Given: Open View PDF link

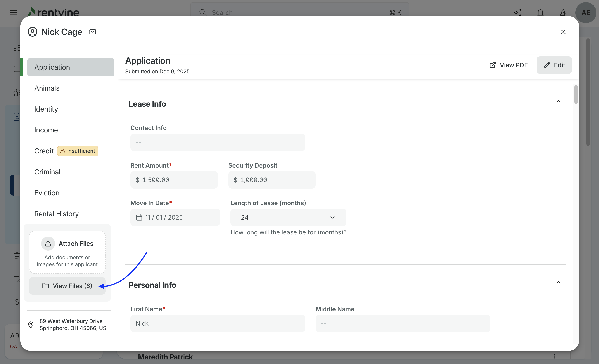Looking at the screenshot, I should tap(508, 65).
